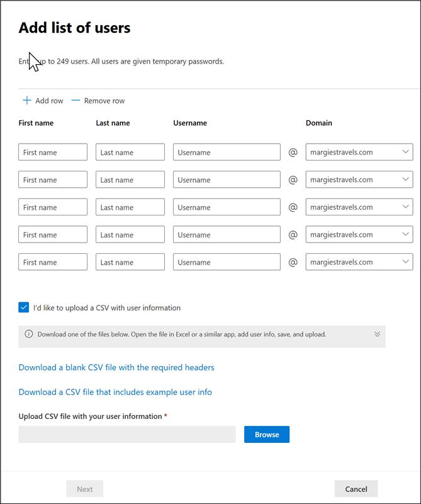Screen dimensions: 421x504
Task: Click the First name field in fourth row
Action: tap(53, 235)
